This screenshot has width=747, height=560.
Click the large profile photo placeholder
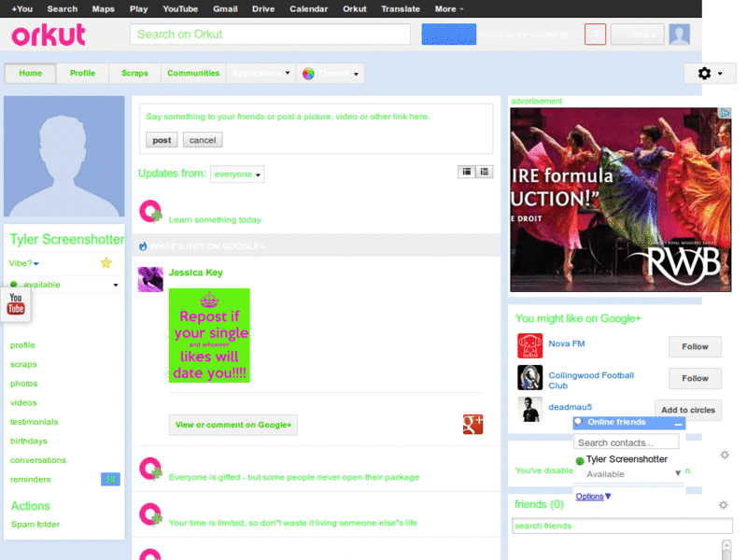click(64, 156)
